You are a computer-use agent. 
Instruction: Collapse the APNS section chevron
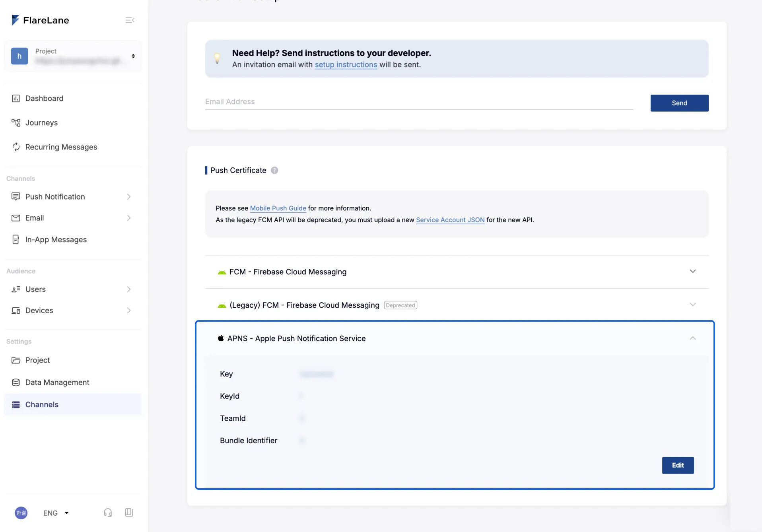(x=693, y=338)
